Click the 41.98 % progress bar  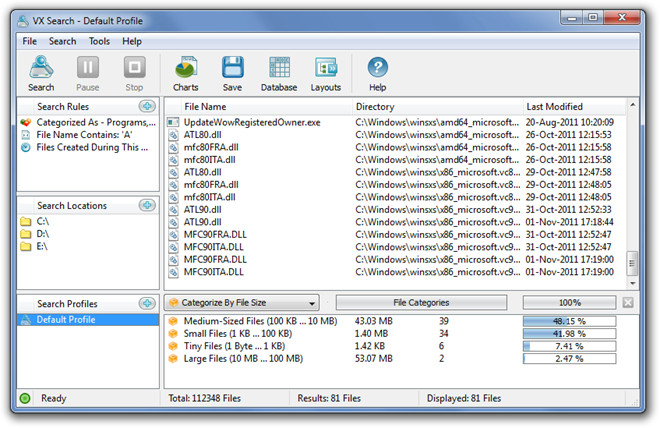click(570, 334)
